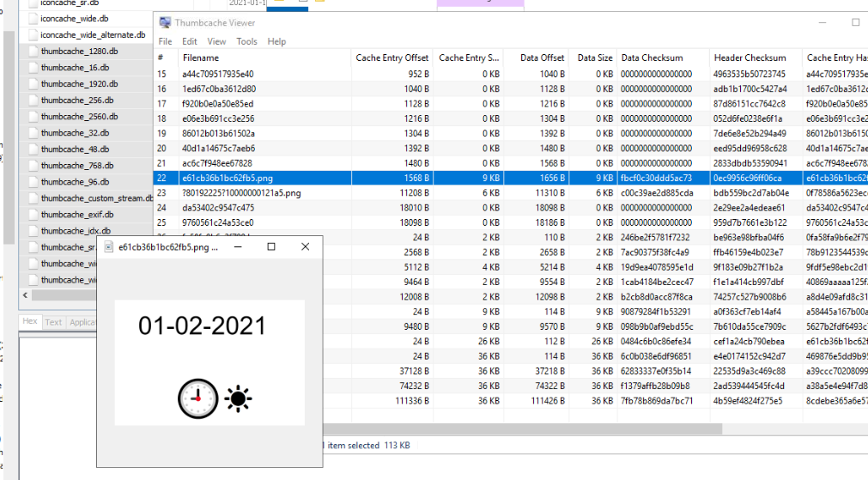868x480 pixels.
Task: Switch to the Text tab
Action: pos(53,322)
